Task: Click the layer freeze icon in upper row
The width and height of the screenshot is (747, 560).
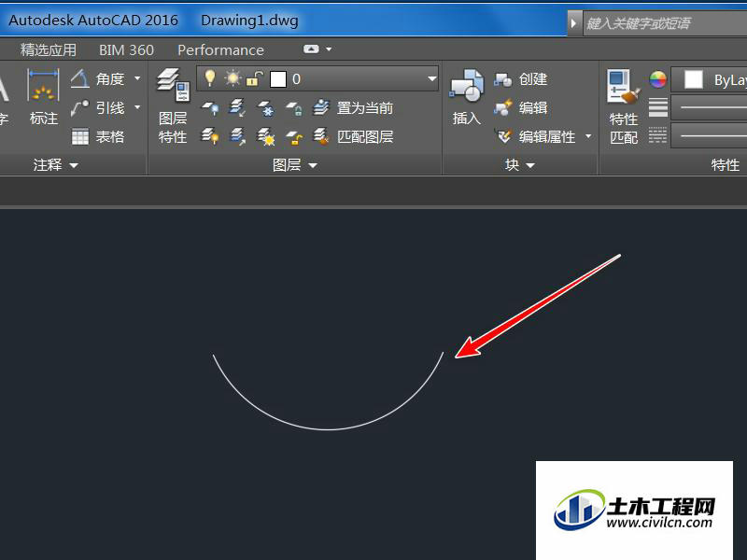Action: [x=266, y=108]
